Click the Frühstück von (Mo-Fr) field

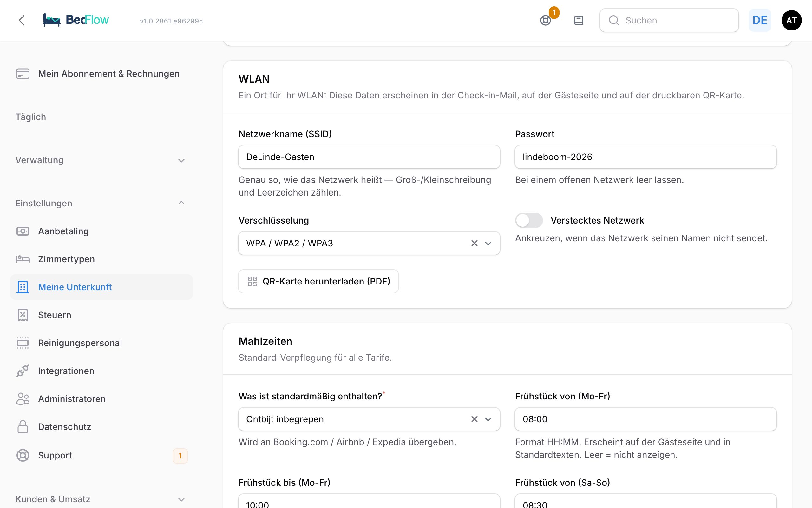coord(645,419)
